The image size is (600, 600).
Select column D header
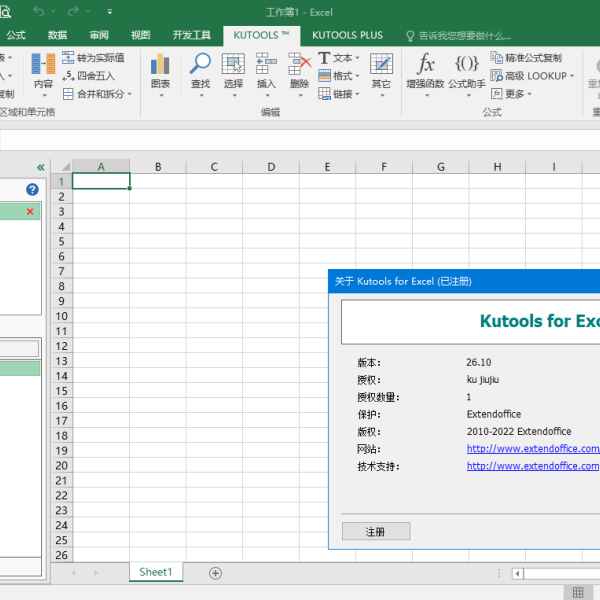pyautogui.click(x=271, y=166)
